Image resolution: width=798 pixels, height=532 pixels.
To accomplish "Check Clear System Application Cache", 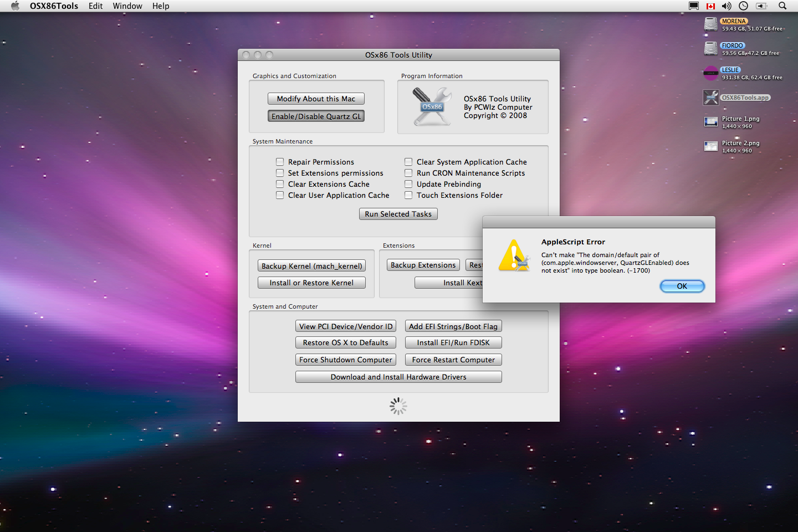I will (x=408, y=162).
